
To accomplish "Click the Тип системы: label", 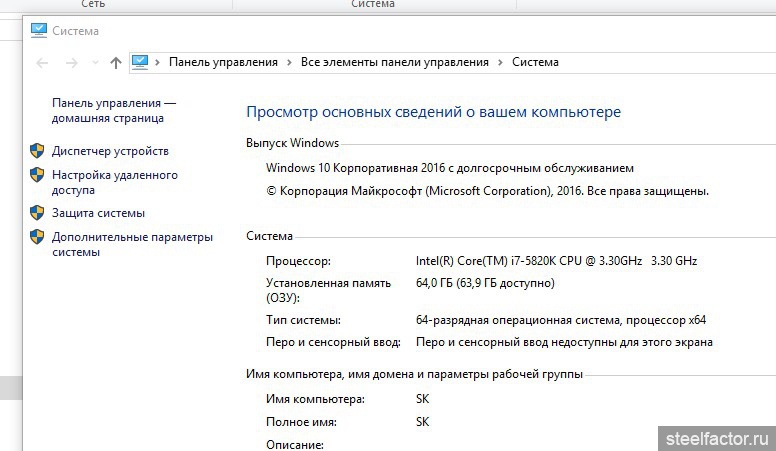I will 303,320.
